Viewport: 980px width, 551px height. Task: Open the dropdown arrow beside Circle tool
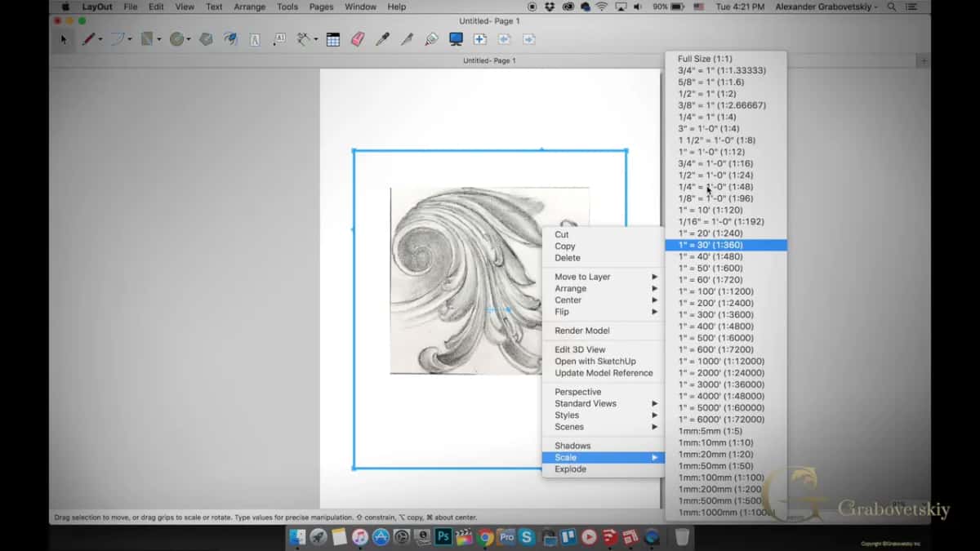(x=189, y=39)
